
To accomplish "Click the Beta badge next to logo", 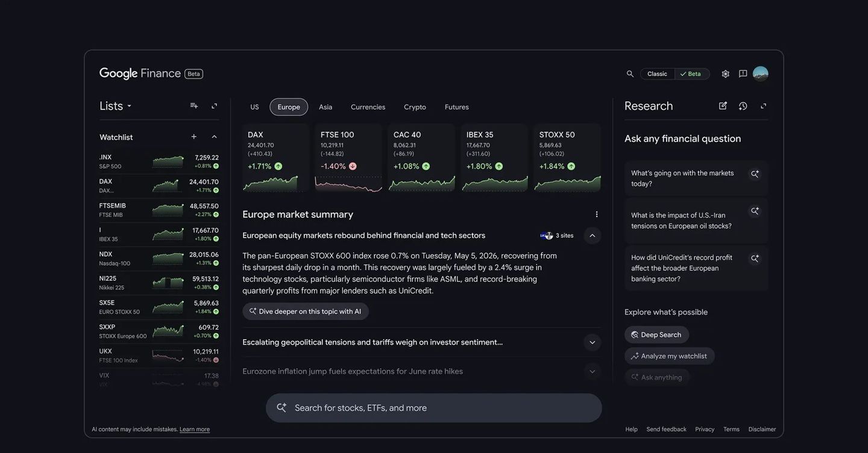I will (193, 74).
